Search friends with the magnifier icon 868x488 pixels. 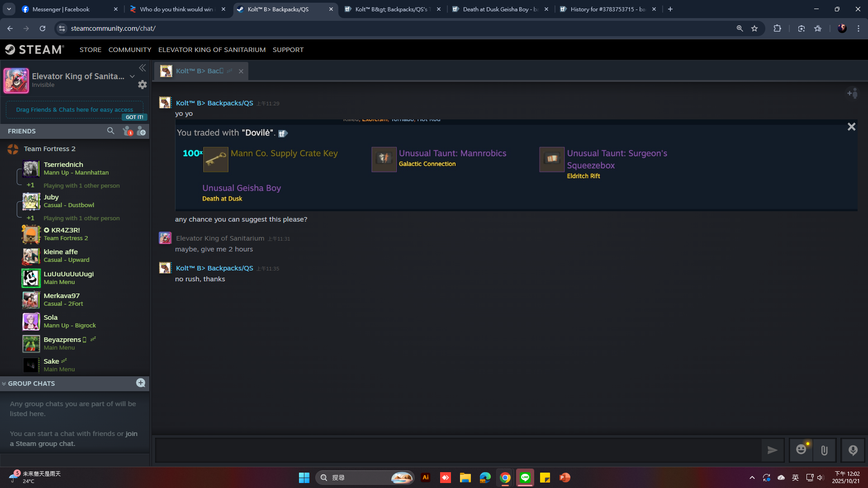110,131
